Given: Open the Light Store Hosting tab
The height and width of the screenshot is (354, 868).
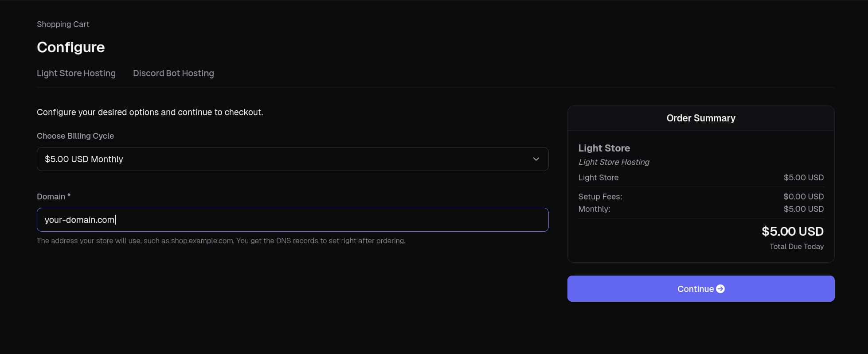Looking at the screenshot, I should pos(76,73).
